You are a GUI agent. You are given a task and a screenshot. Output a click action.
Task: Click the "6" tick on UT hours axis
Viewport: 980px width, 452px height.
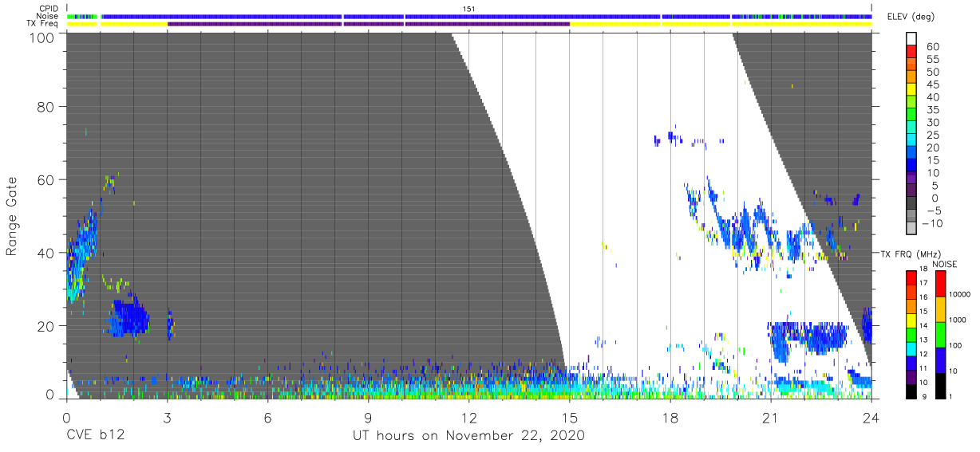point(267,416)
